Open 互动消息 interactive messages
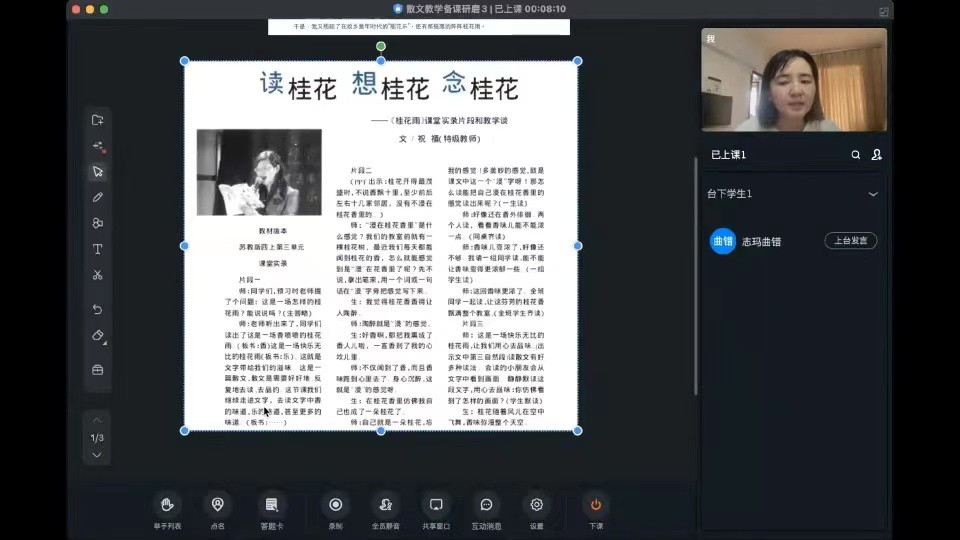The width and height of the screenshot is (960, 540). tap(486, 510)
